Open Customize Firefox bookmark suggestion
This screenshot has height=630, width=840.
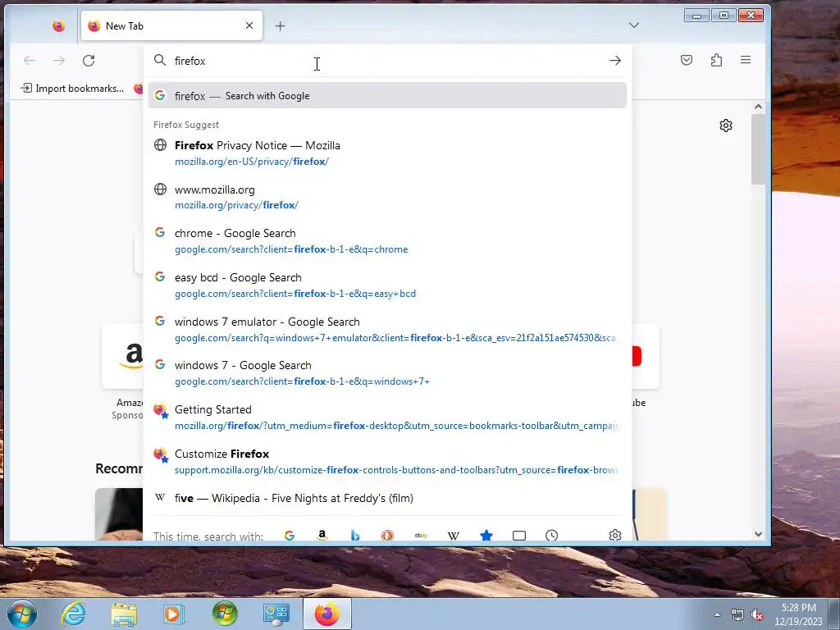pyautogui.click(x=387, y=462)
